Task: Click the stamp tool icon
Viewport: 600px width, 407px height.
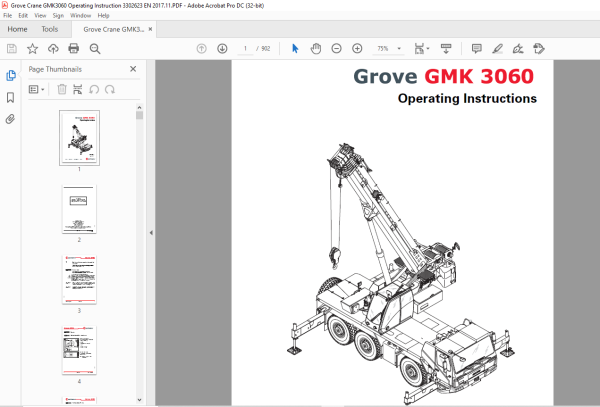Action: (539, 49)
